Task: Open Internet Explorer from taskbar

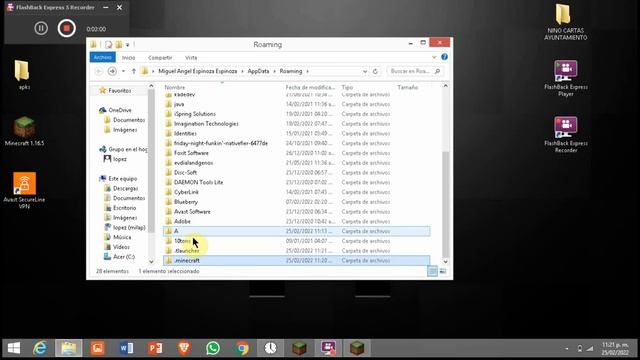Action: (x=40, y=348)
